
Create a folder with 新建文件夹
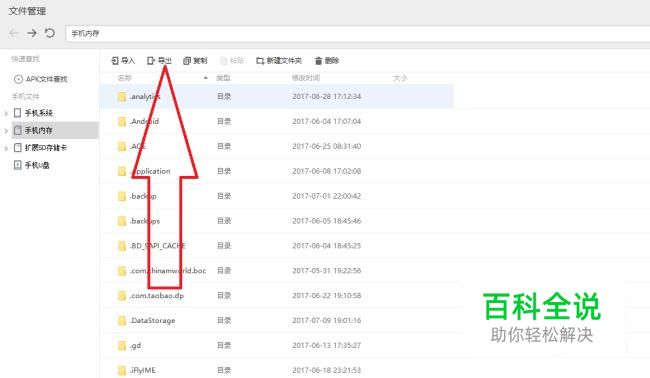point(279,61)
